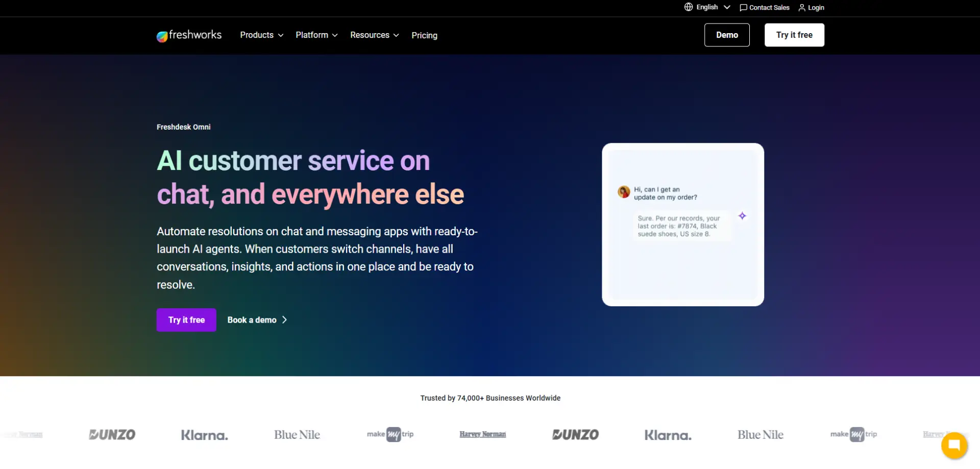This screenshot has height=469, width=980.
Task: Click the center Harvey Norman logo
Action: click(x=482, y=434)
